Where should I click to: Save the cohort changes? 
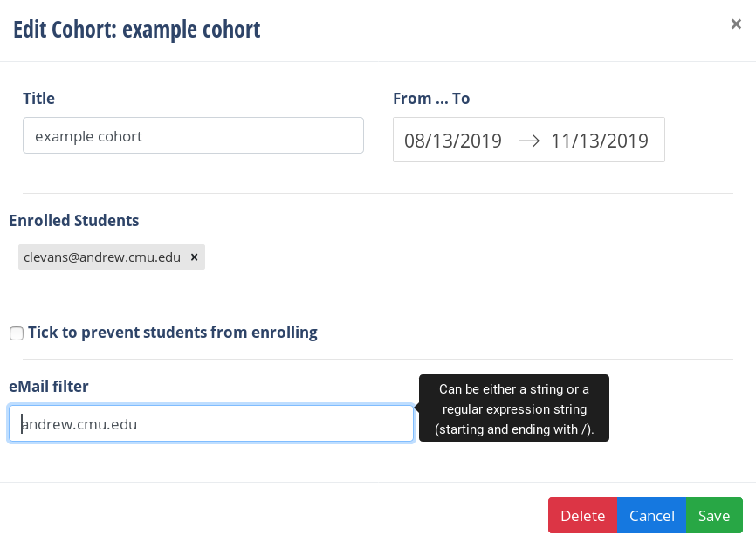click(714, 516)
